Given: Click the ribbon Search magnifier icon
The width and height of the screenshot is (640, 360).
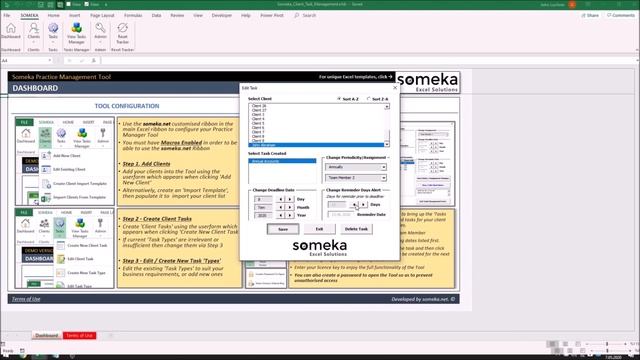Looking at the screenshot, I should 297,15.
